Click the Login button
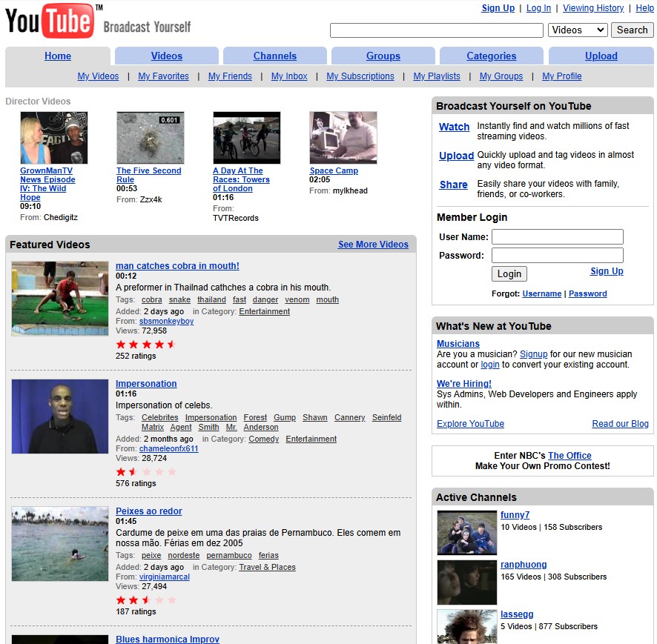This screenshot has height=644, width=657. point(509,274)
